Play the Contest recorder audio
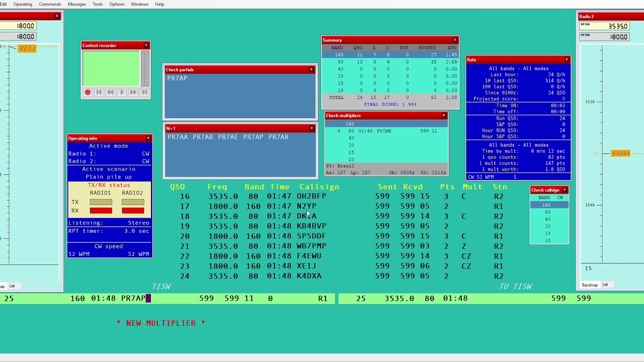This screenshot has height=362, width=644. (122, 93)
